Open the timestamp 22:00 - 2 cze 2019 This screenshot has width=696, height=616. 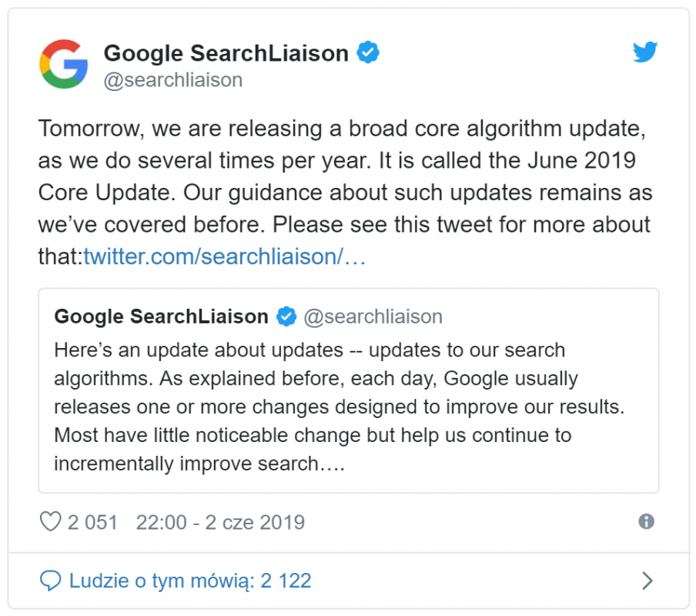[220, 522]
